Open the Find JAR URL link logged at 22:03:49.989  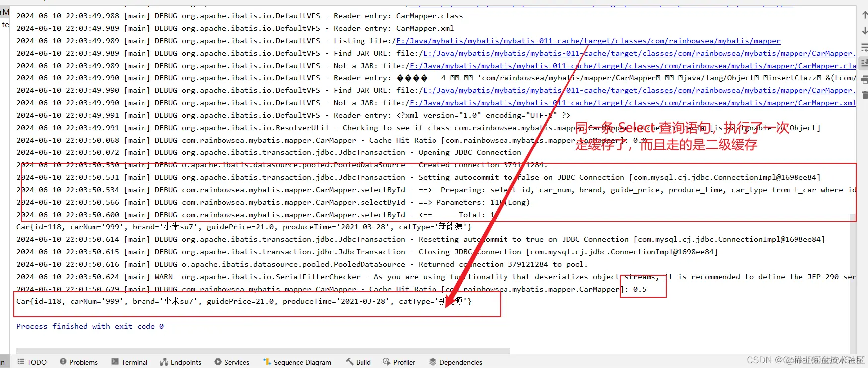(x=639, y=53)
